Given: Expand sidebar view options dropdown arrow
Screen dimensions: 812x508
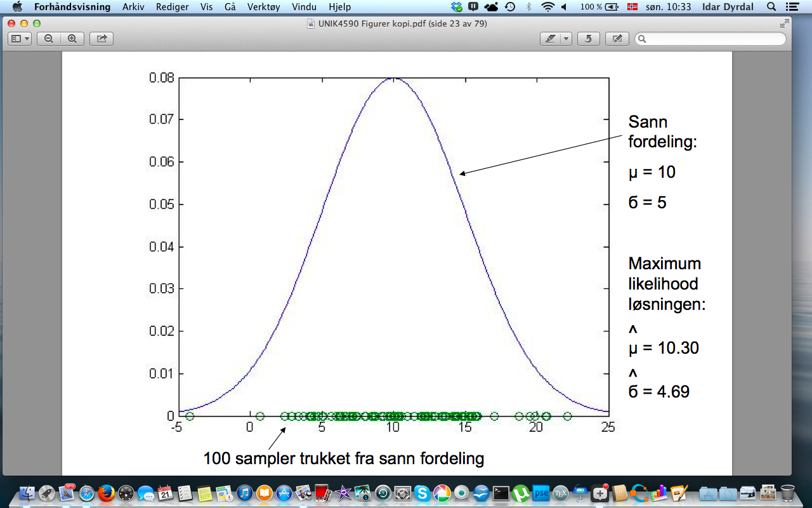Looking at the screenshot, I should coord(27,39).
